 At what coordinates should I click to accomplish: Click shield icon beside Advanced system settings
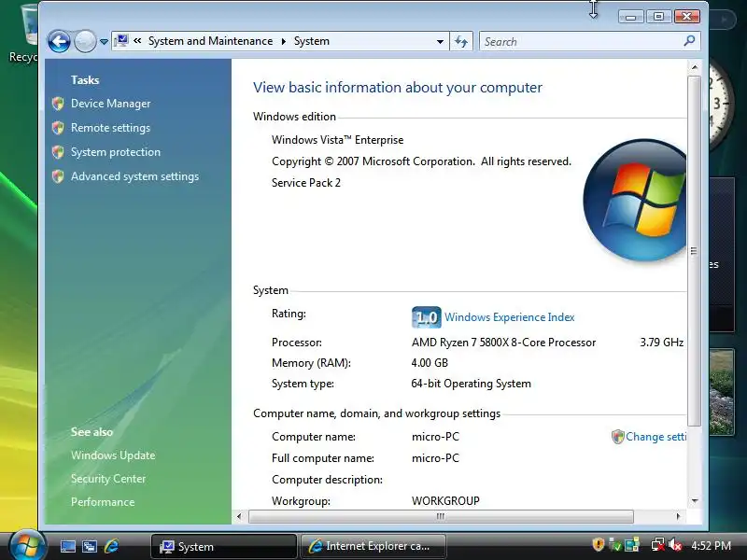click(x=58, y=176)
